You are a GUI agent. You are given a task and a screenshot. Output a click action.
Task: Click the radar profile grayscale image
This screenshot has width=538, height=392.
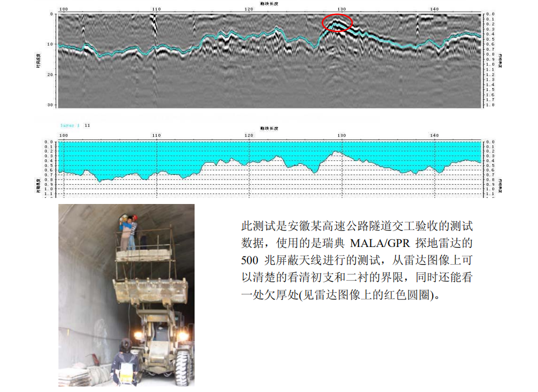point(270,61)
